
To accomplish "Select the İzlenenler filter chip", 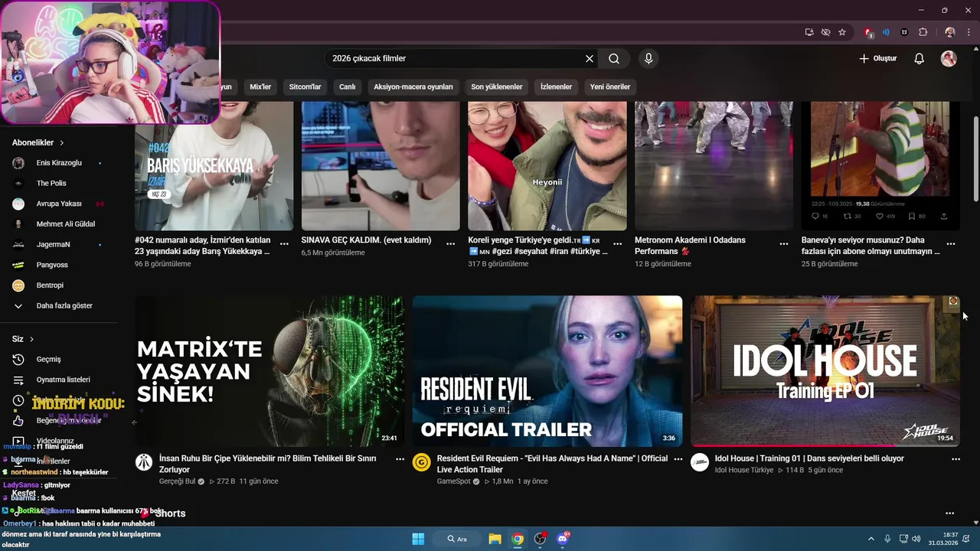I will click(x=557, y=86).
